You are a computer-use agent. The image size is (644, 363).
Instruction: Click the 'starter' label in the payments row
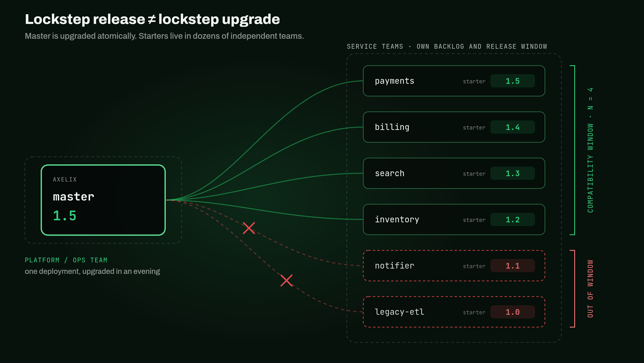pyautogui.click(x=474, y=81)
